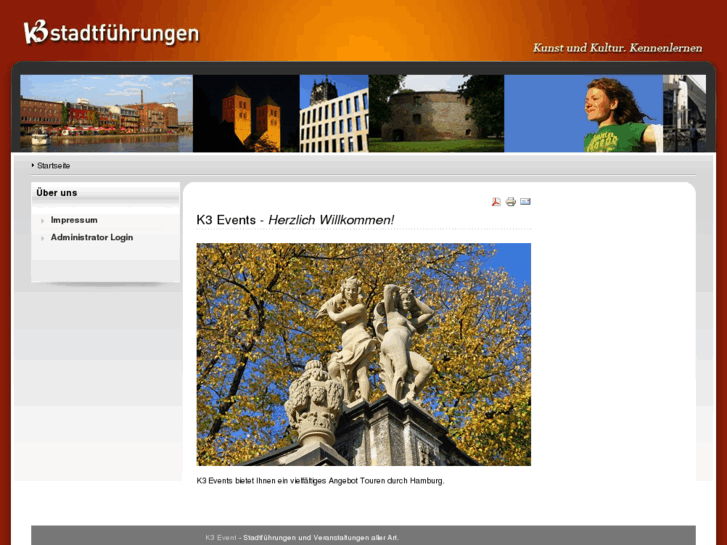Open the PDF export icon
Image resolution: width=727 pixels, height=545 pixels.
496,202
